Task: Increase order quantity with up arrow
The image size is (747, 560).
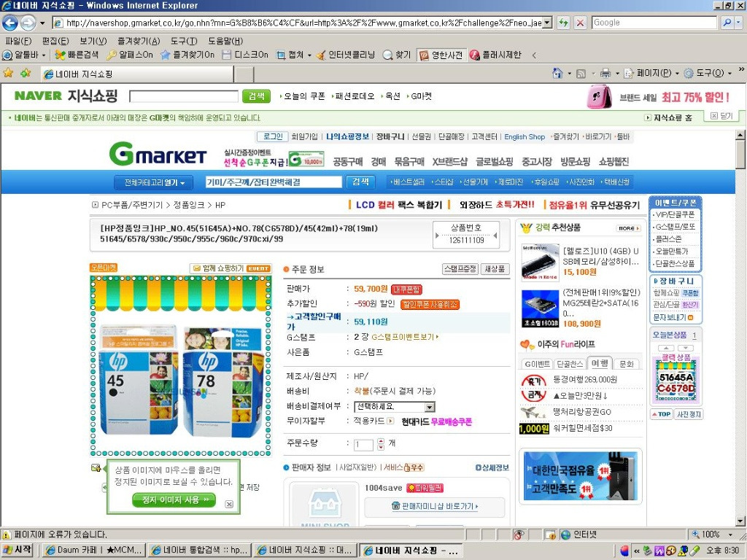Action: click(x=381, y=440)
